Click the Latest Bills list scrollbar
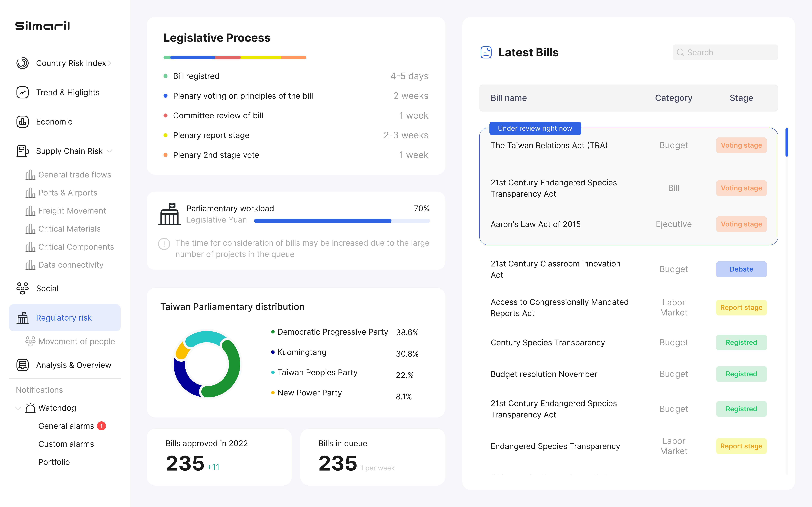This screenshot has height=507, width=812. point(786,143)
